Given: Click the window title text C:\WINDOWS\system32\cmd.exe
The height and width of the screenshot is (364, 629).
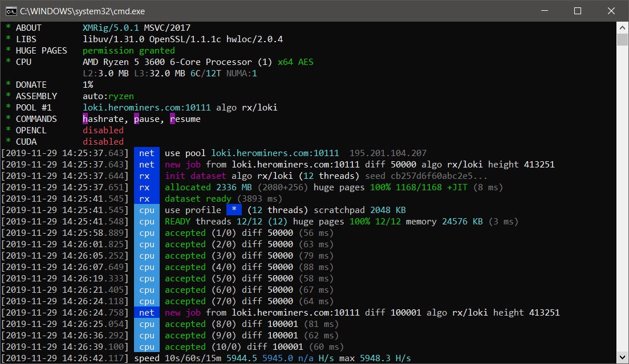Looking at the screenshot, I should [82, 11].
